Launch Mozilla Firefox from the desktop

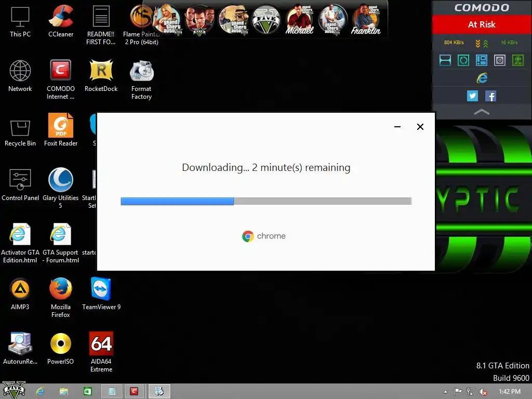click(x=61, y=298)
